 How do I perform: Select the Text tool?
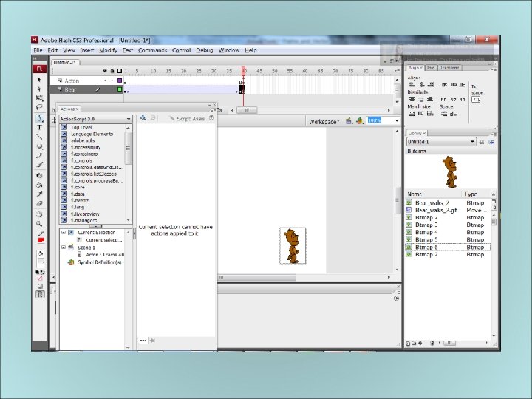coord(39,128)
